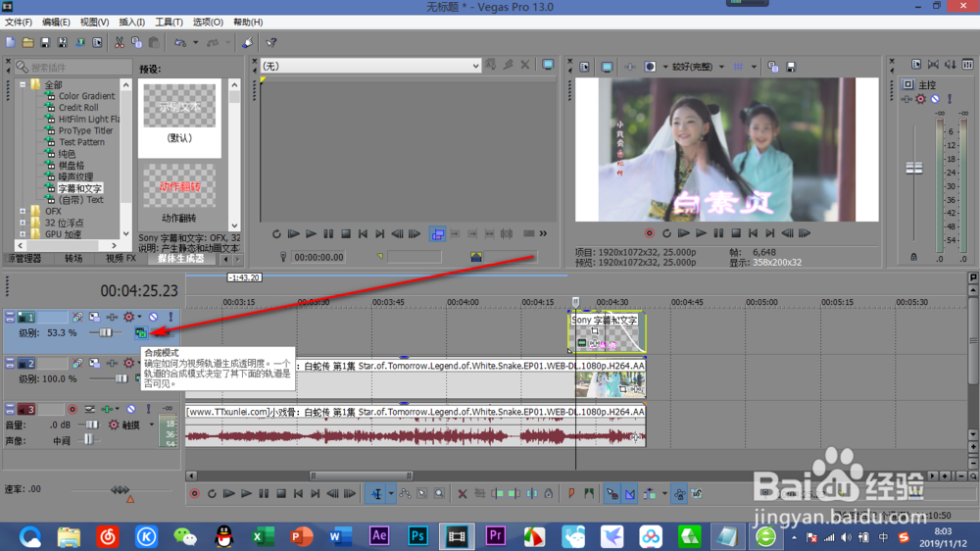
Task: Switch to the 视频 FX tab
Action: (121, 258)
